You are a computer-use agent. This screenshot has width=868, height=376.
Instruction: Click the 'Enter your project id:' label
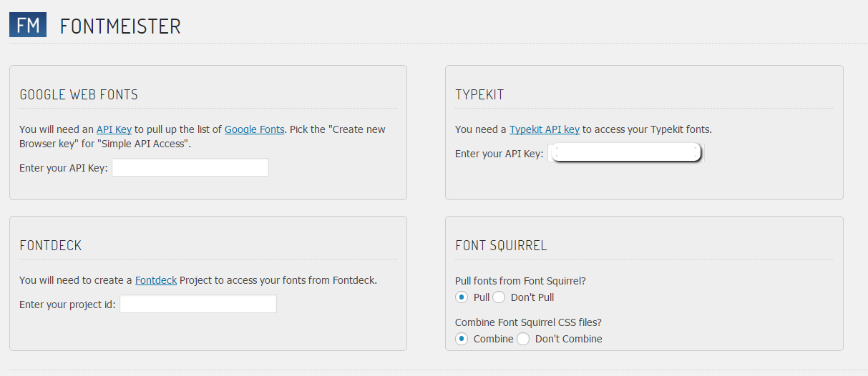click(x=67, y=305)
